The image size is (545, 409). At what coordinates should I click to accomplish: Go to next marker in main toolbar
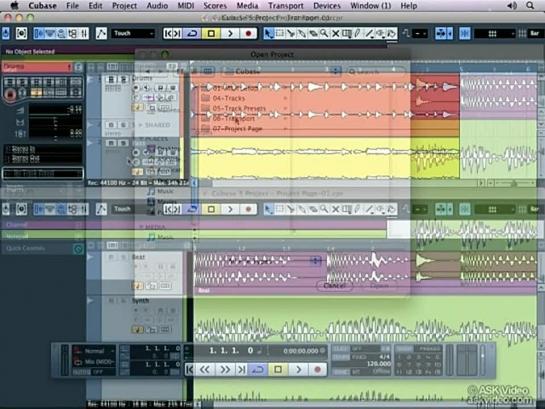[177, 33]
